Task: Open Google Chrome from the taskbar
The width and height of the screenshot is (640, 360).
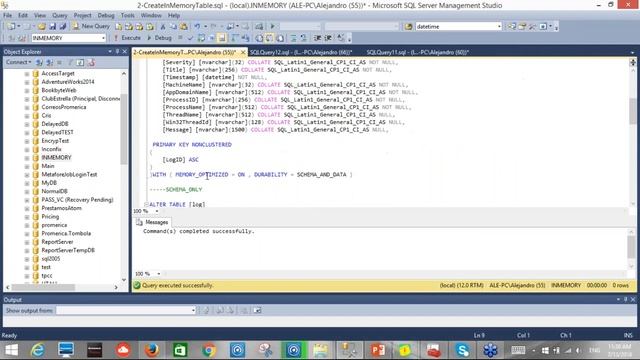Action: [x=209, y=350]
